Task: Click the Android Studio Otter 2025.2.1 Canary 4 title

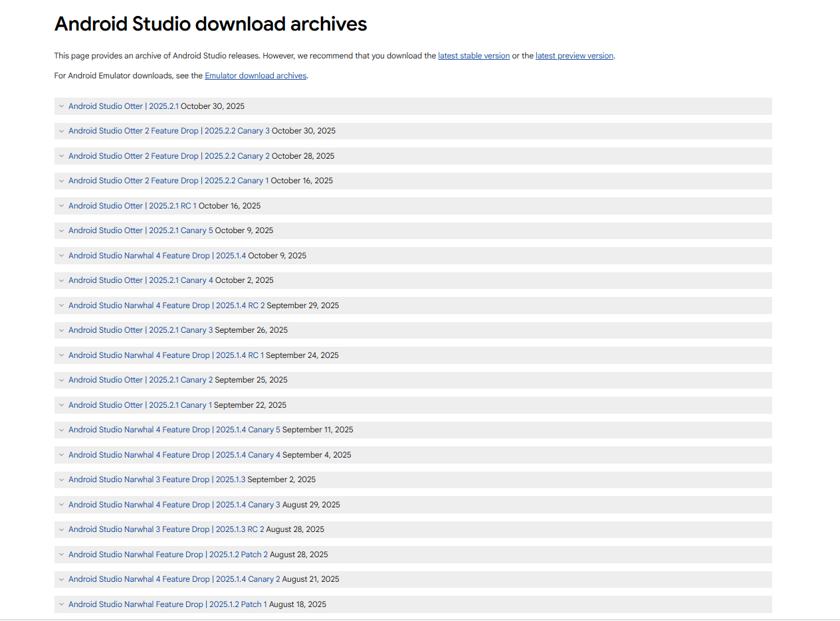Action: [x=141, y=280]
